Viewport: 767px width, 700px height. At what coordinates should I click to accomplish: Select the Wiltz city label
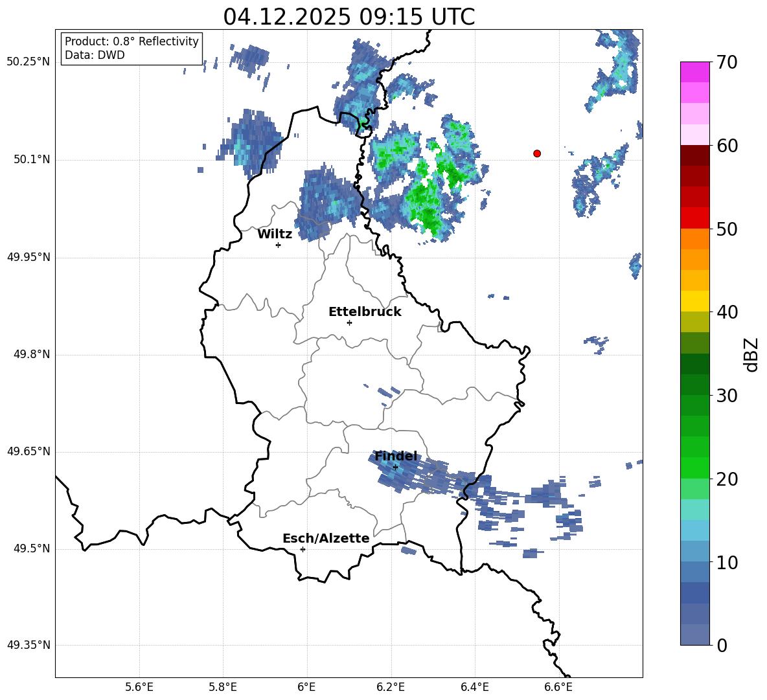coord(275,234)
